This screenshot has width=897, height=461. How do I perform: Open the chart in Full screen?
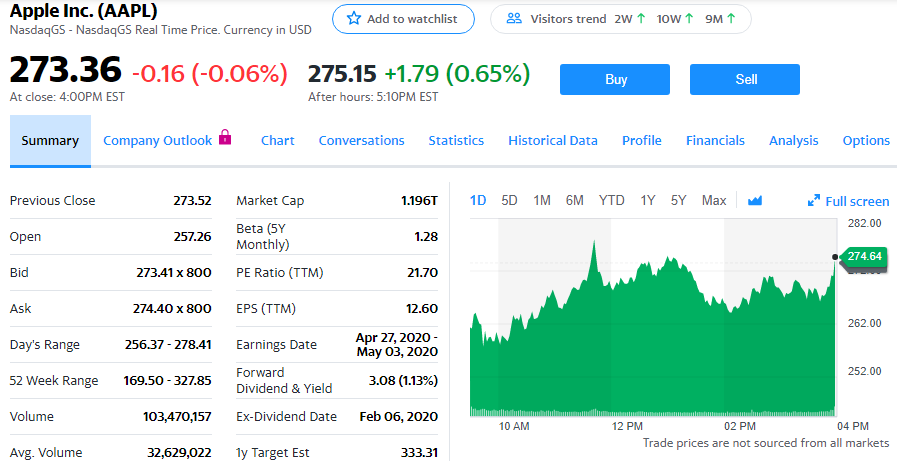click(848, 201)
